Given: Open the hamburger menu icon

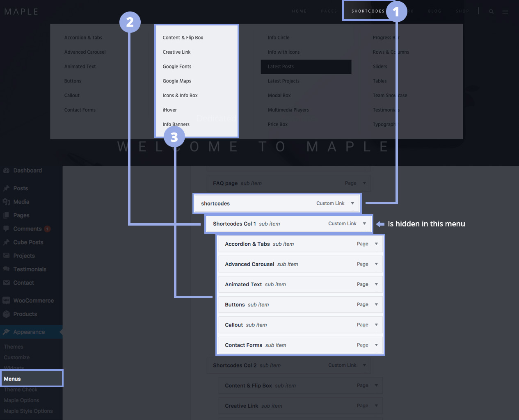Looking at the screenshot, I should (505, 12).
